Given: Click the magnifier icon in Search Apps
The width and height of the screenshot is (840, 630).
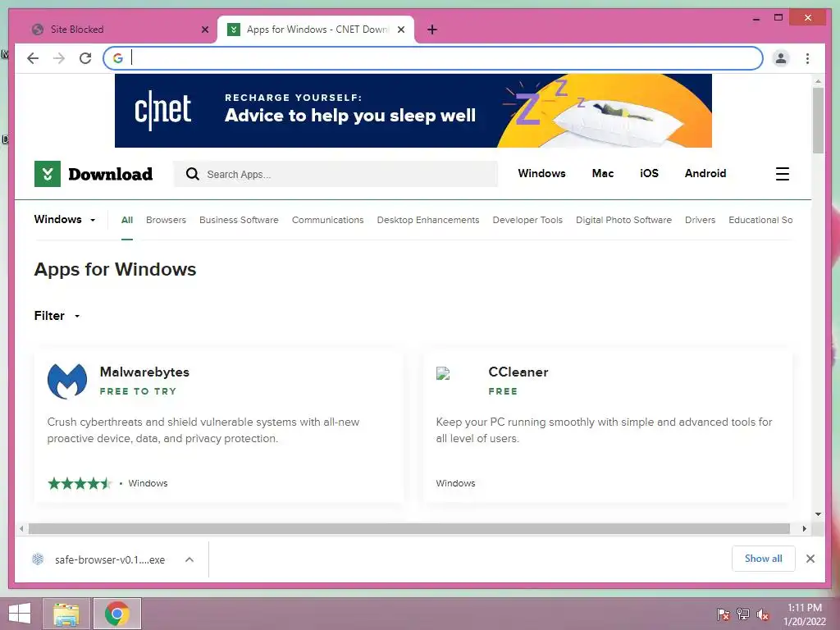Looking at the screenshot, I should (192, 174).
